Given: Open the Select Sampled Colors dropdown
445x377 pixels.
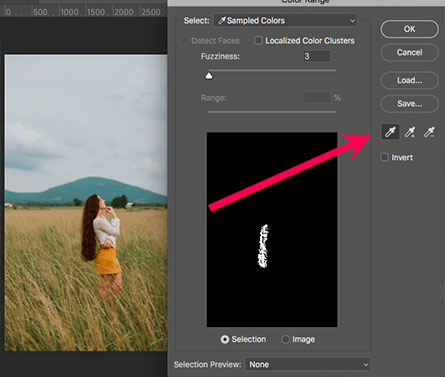Looking at the screenshot, I should pos(285,21).
